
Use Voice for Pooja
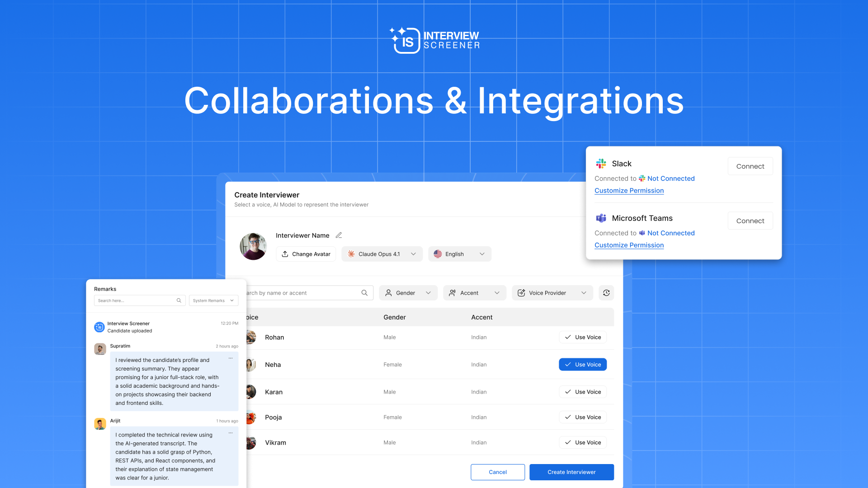(x=583, y=417)
